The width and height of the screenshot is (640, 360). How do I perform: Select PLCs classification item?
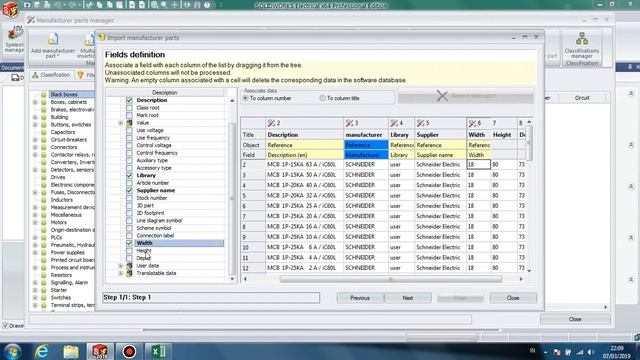[56, 238]
